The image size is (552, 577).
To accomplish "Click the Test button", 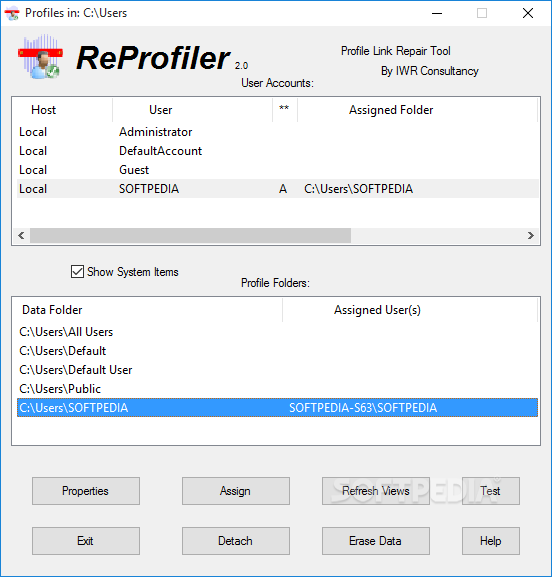I will [491, 491].
